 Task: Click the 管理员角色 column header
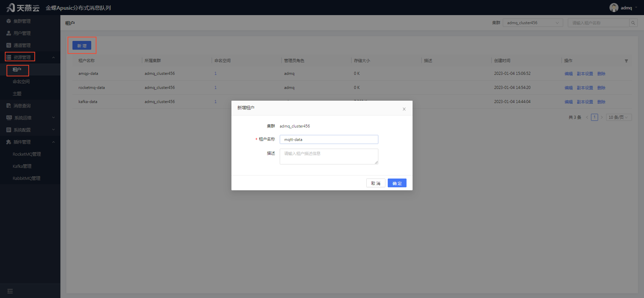coord(294,61)
